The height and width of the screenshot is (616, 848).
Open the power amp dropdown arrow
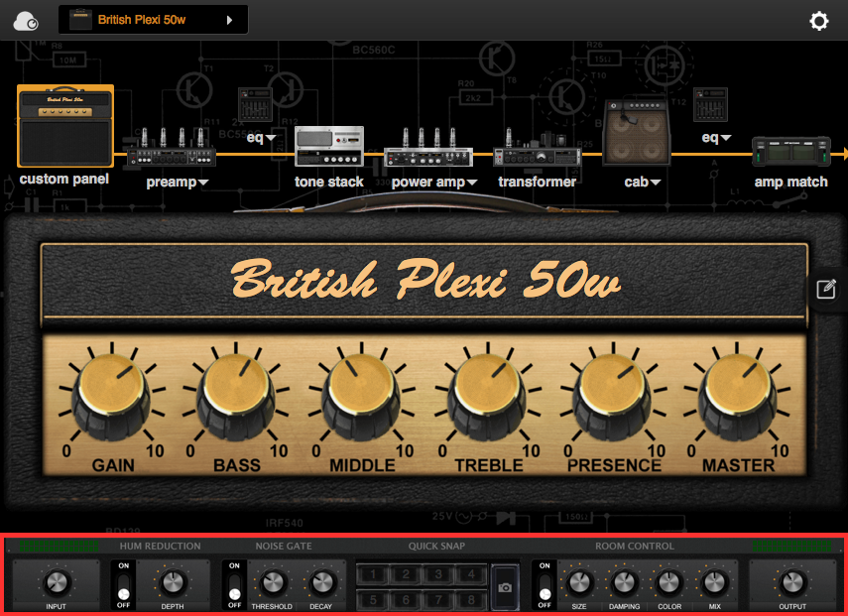tap(472, 183)
